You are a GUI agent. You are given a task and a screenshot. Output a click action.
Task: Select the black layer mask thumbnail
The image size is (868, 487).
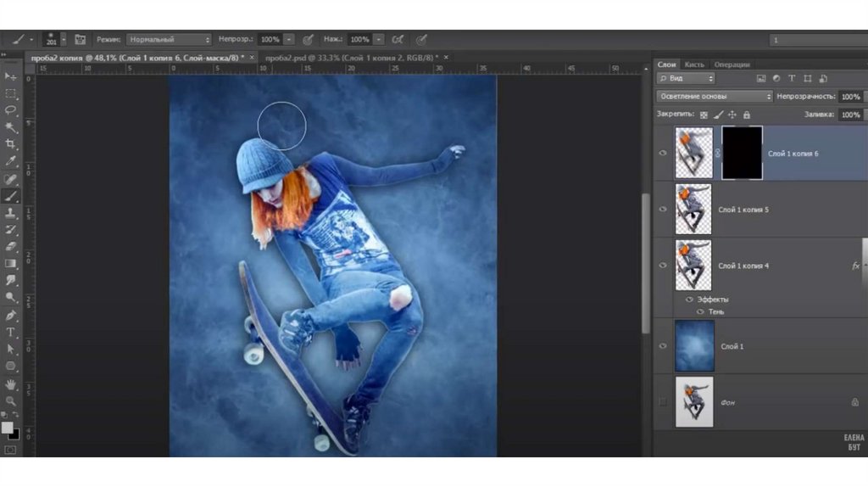tap(742, 154)
